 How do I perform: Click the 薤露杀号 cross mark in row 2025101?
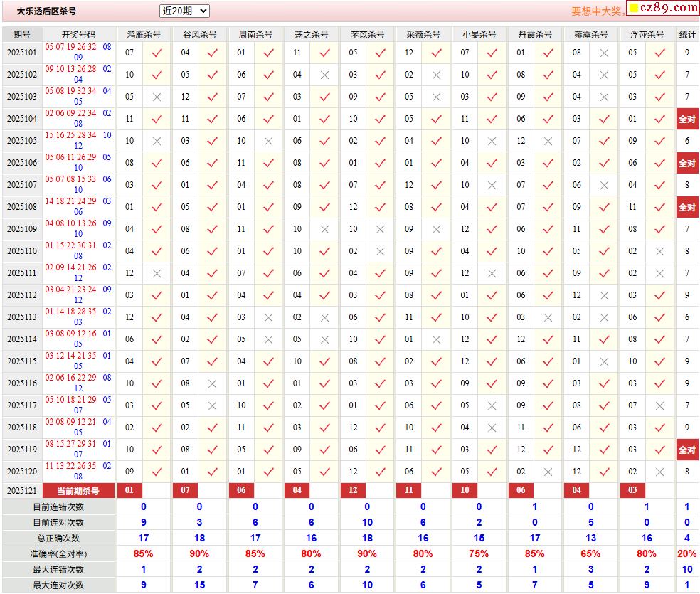point(604,53)
